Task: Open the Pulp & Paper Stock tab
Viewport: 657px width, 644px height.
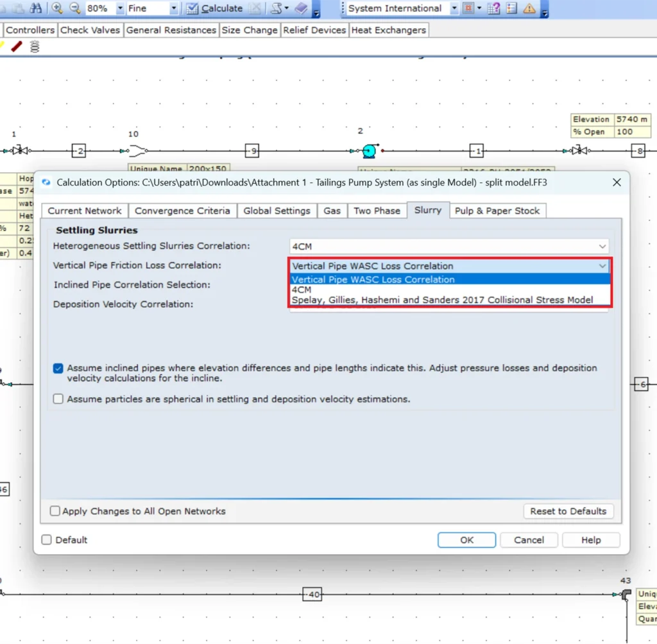Action: 498,210
